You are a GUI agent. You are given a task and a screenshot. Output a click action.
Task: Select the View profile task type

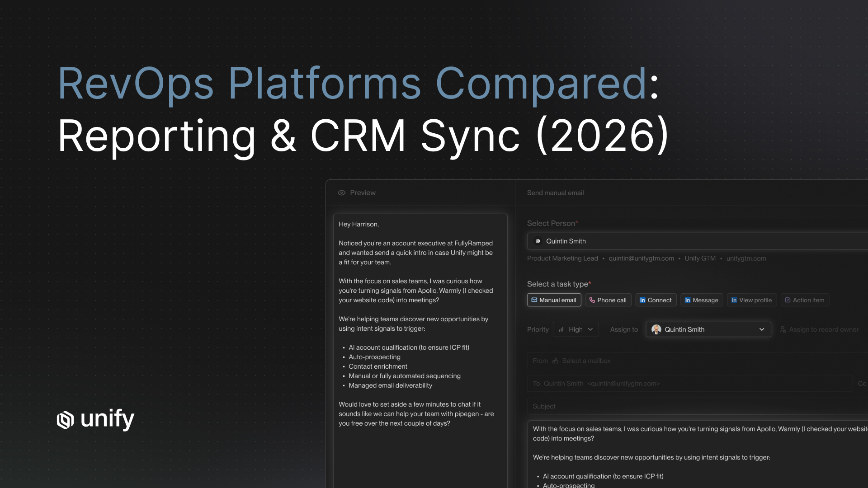coord(751,300)
